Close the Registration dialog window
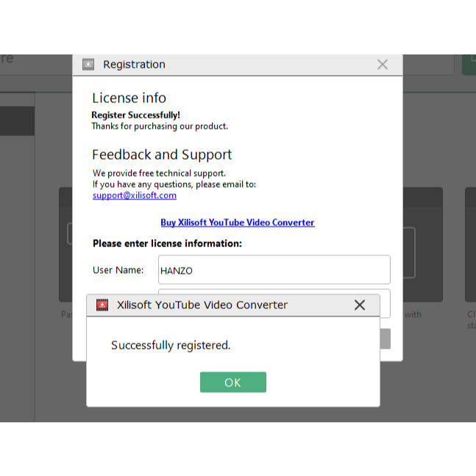Viewport: 476px width, 476px height. [x=382, y=65]
